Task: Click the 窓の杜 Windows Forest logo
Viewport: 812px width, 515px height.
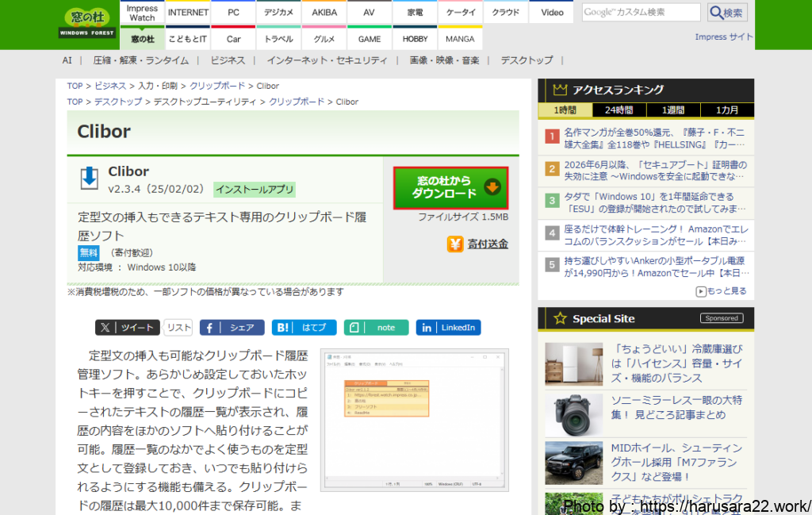Action: [86, 24]
